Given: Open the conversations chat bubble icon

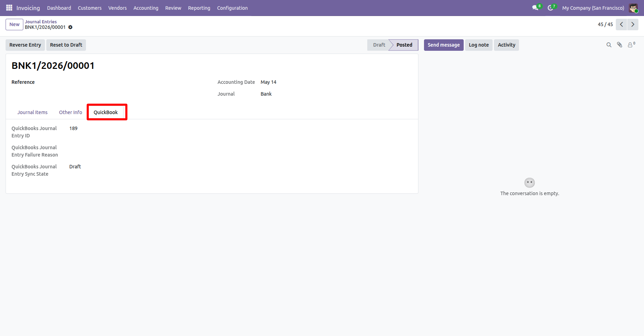Looking at the screenshot, I should tap(535, 8).
